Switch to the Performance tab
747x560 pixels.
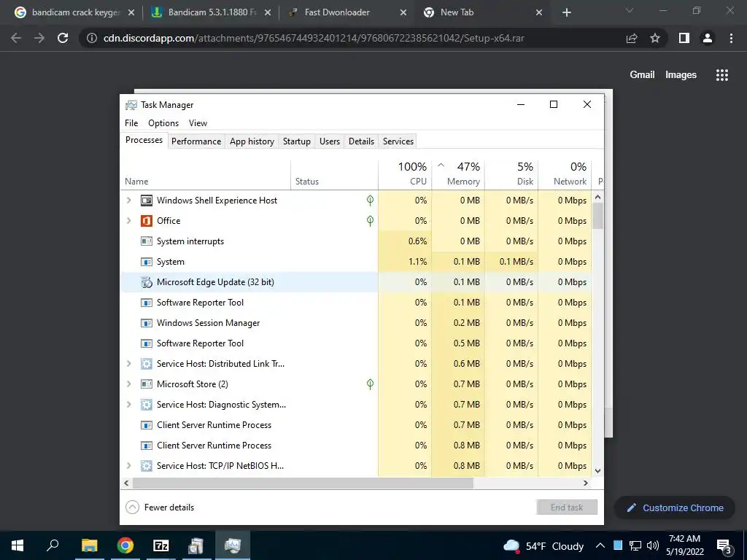[x=196, y=141]
